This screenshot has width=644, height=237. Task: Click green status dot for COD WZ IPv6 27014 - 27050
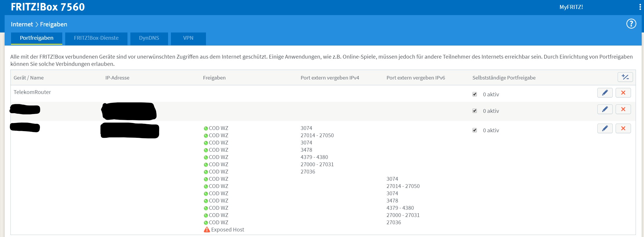point(206,187)
